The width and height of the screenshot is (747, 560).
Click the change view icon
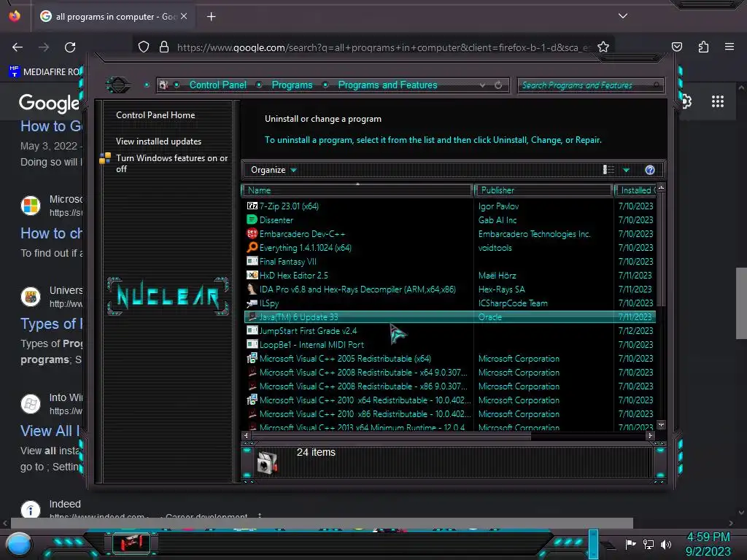[x=608, y=170]
